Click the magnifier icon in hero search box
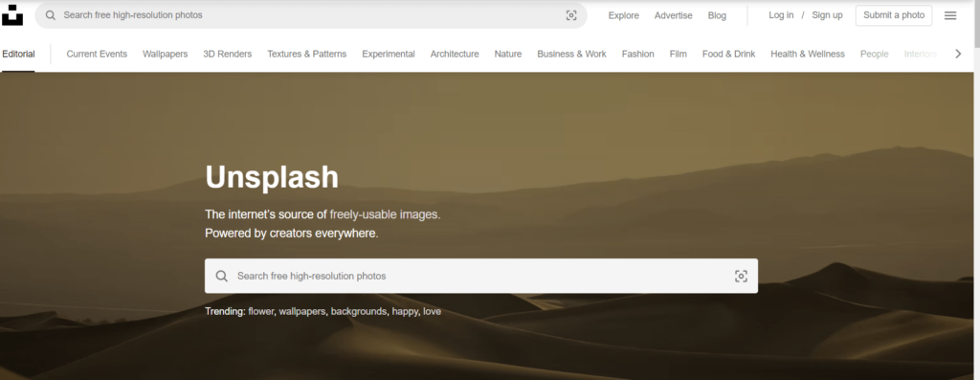 [221, 277]
